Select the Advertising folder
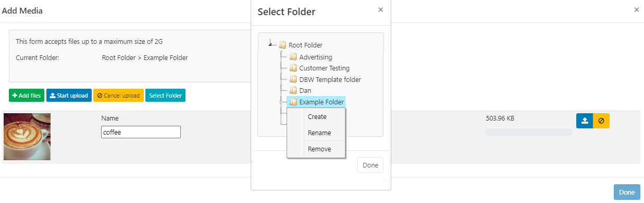Screen dimensions: 644x203 pos(315,57)
